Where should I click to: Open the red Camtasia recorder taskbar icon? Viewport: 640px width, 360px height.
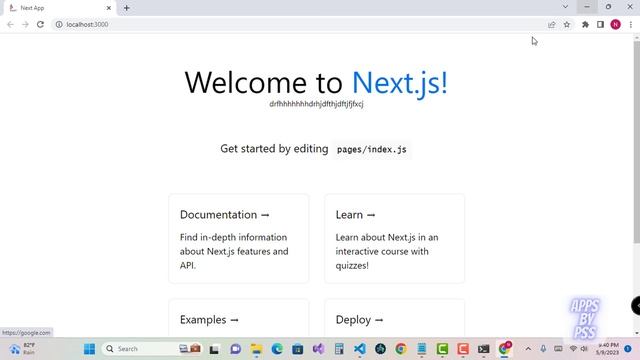click(463, 349)
